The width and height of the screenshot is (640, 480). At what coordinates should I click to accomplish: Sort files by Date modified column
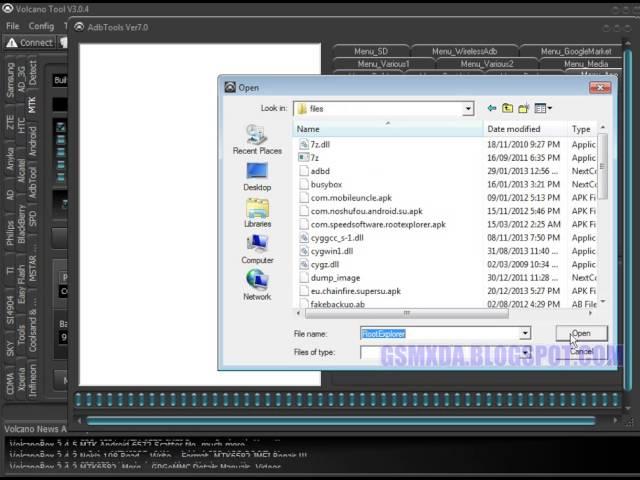(525, 129)
